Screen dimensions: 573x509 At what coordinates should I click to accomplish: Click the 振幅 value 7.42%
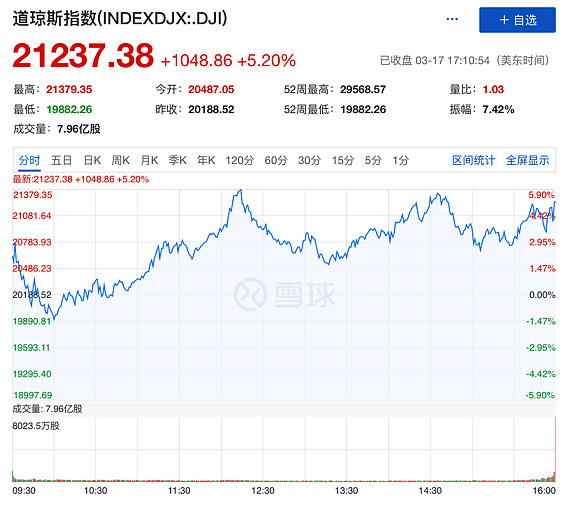pyautogui.click(x=498, y=109)
